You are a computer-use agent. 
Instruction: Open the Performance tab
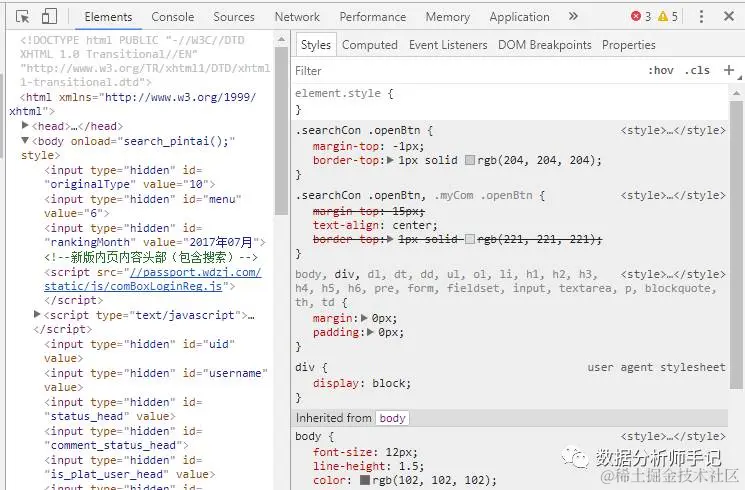[372, 17]
